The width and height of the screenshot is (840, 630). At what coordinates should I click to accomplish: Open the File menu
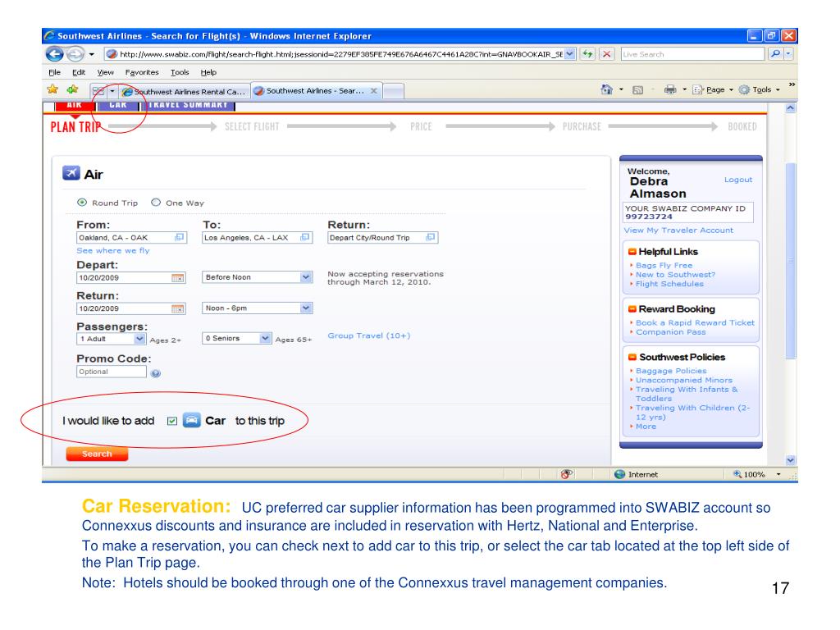pyautogui.click(x=54, y=72)
